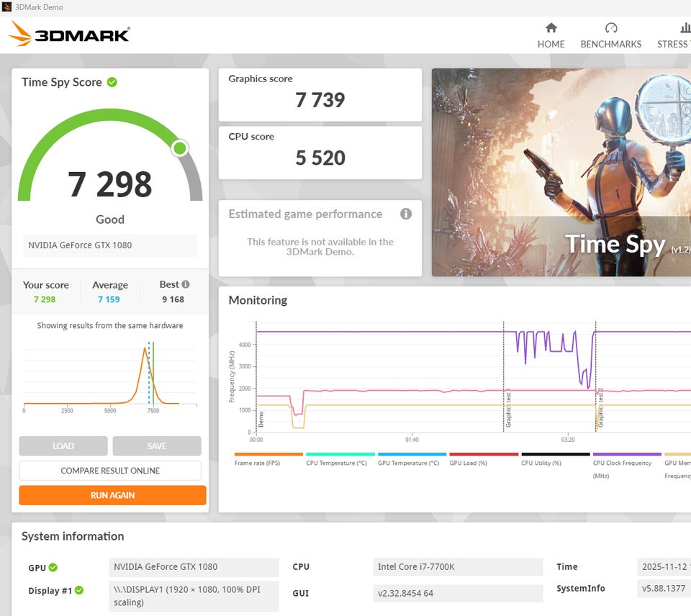Click the info icon next to Best
The width and height of the screenshot is (691, 616).
(x=186, y=284)
